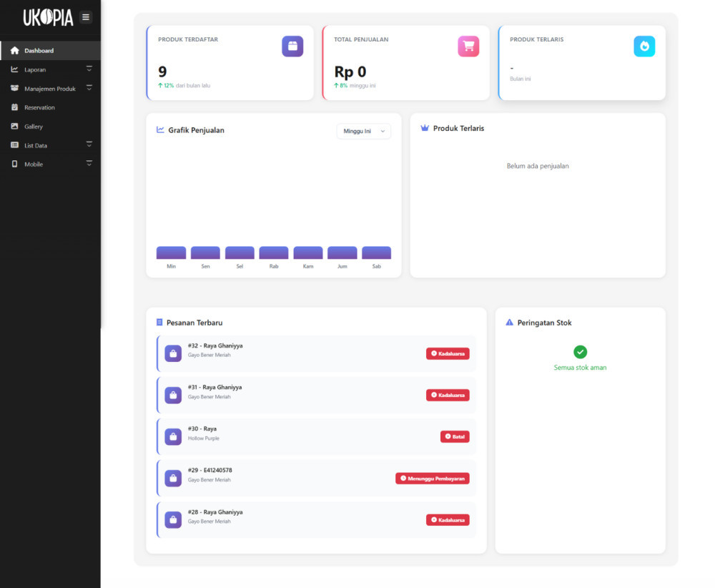Click the bag icon for order #32
The height and width of the screenshot is (588, 715).
click(173, 353)
